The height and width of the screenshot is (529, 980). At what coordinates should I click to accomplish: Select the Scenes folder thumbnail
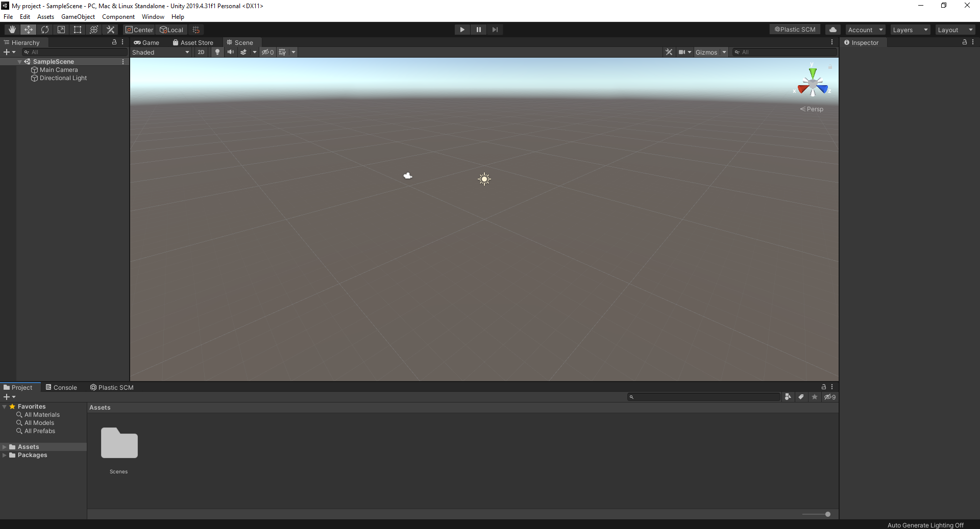[x=119, y=443]
